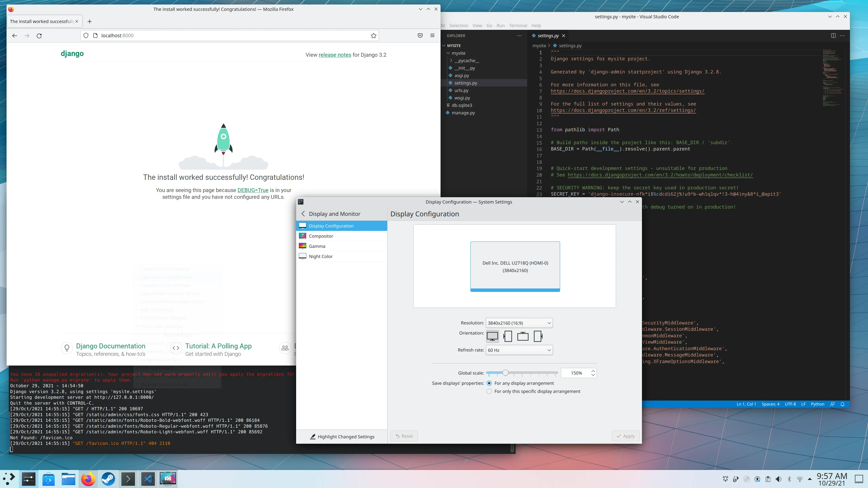Adjust the Global scale slider
This screenshot has height=488, width=868.
(x=505, y=373)
